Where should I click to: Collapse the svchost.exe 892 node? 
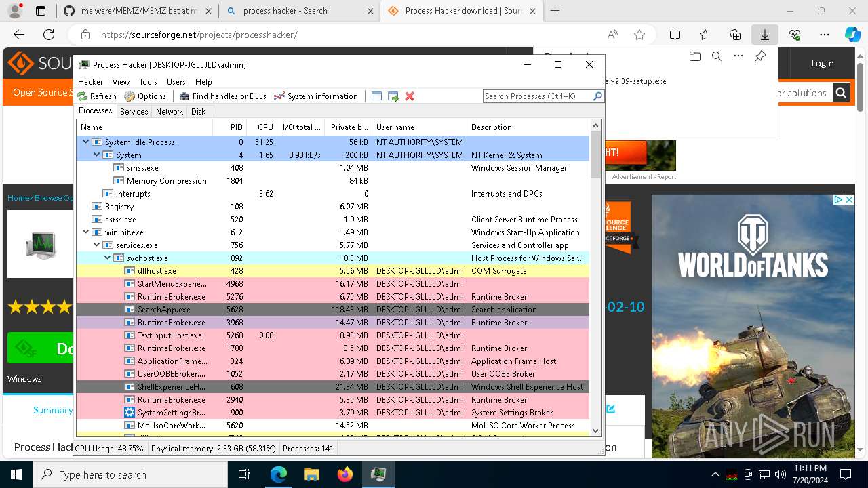pyautogui.click(x=107, y=258)
